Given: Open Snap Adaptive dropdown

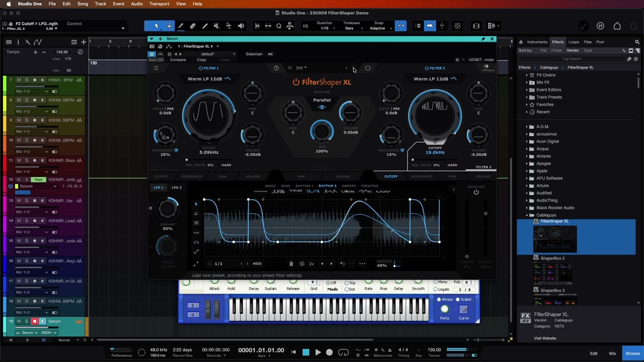Looking at the screenshot, I should [x=379, y=28].
